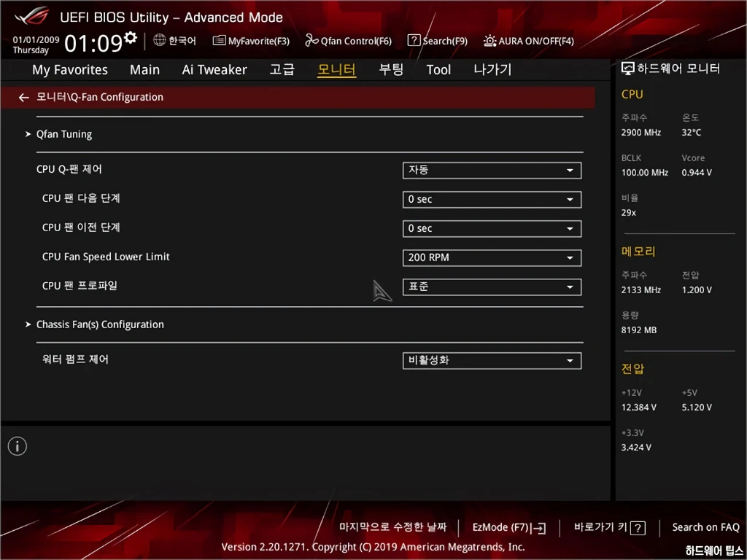Screen dimensions: 747x560
Task: Click the 2133 MHz memory frequency
Action: 640,290
